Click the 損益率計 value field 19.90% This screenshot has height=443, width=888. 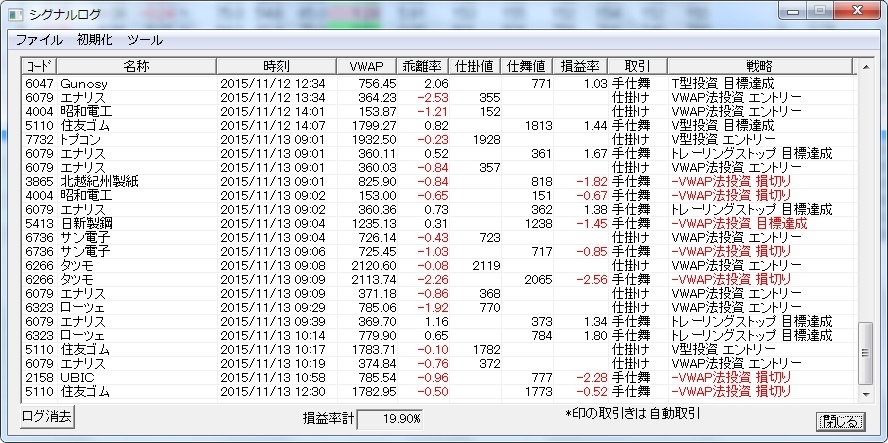point(390,419)
